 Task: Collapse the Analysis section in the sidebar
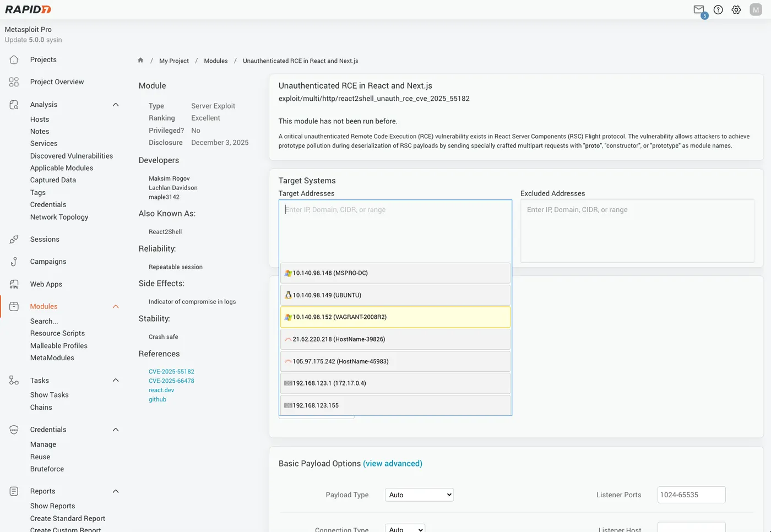pyautogui.click(x=115, y=104)
